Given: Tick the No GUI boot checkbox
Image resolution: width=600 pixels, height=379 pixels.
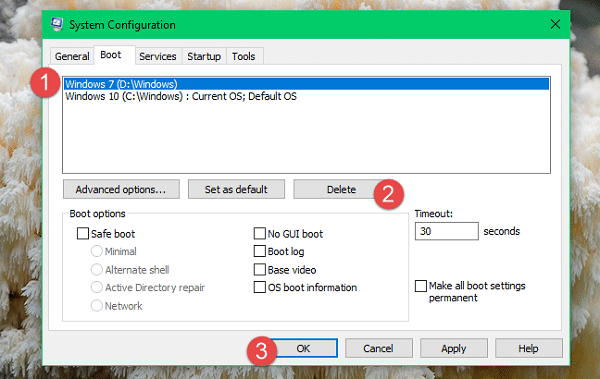Looking at the screenshot, I should coord(260,234).
